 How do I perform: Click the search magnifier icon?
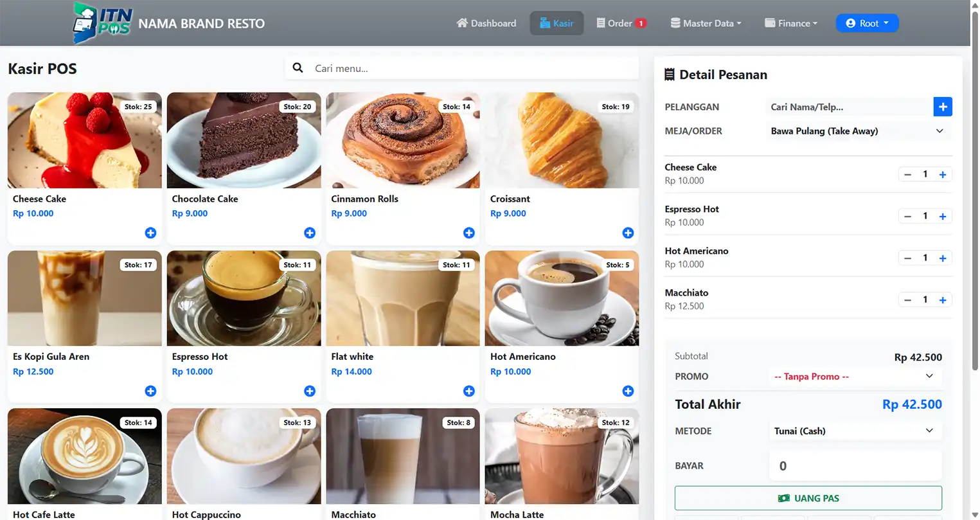[298, 67]
